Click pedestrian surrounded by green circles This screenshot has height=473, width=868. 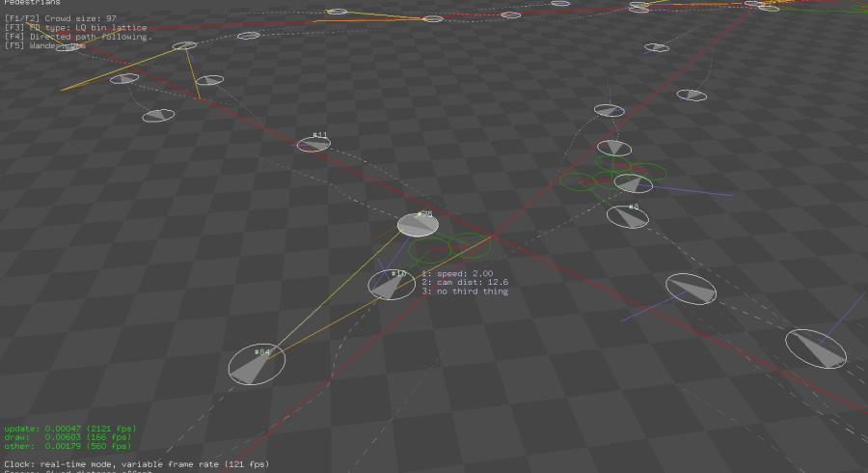[x=632, y=181]
